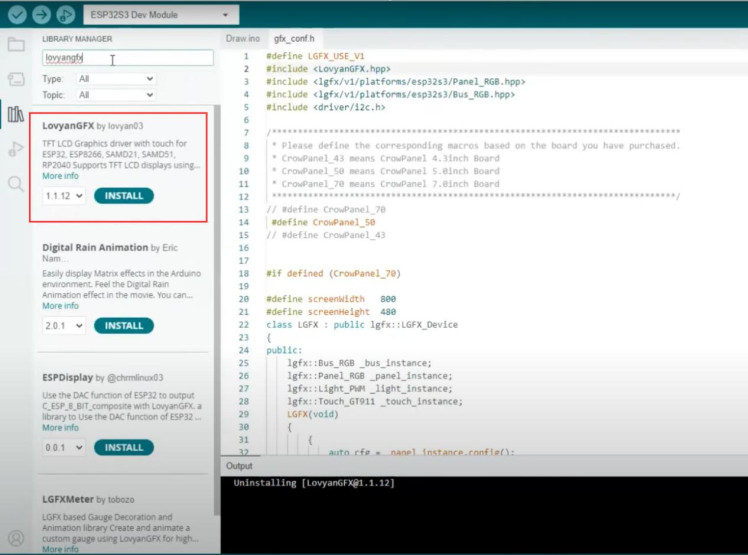Open the Search magnifier in sidebar
748x555 pixels.
pyautogui.click(x=15, y=184)
